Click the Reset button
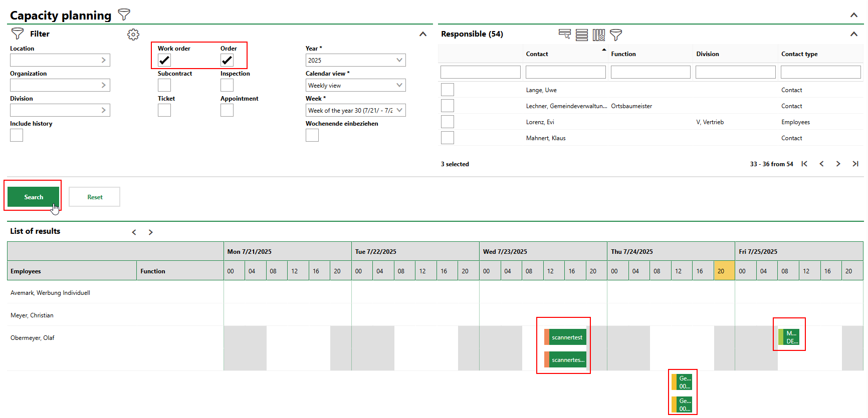The image size is (868, 418). coord(95,197)
